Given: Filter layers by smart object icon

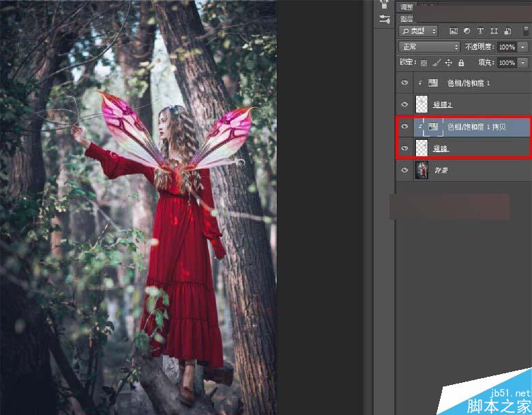Looking at the screenshot, I should coord(507,31).
